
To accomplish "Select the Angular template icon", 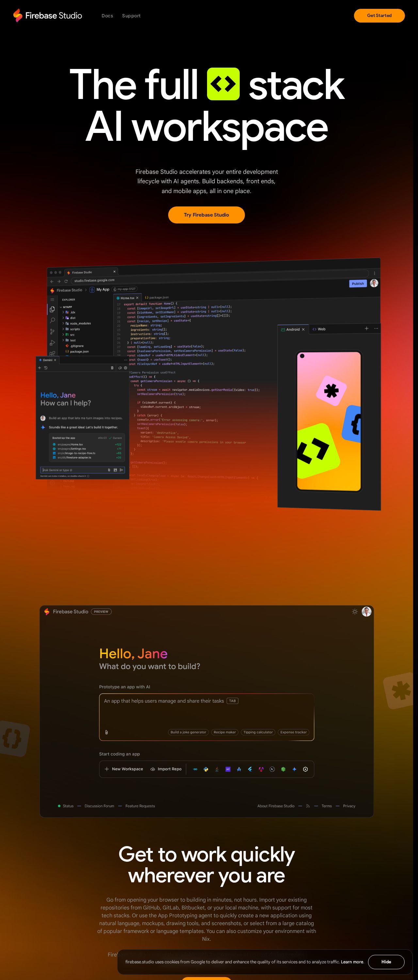I will (x=261, y=769).
